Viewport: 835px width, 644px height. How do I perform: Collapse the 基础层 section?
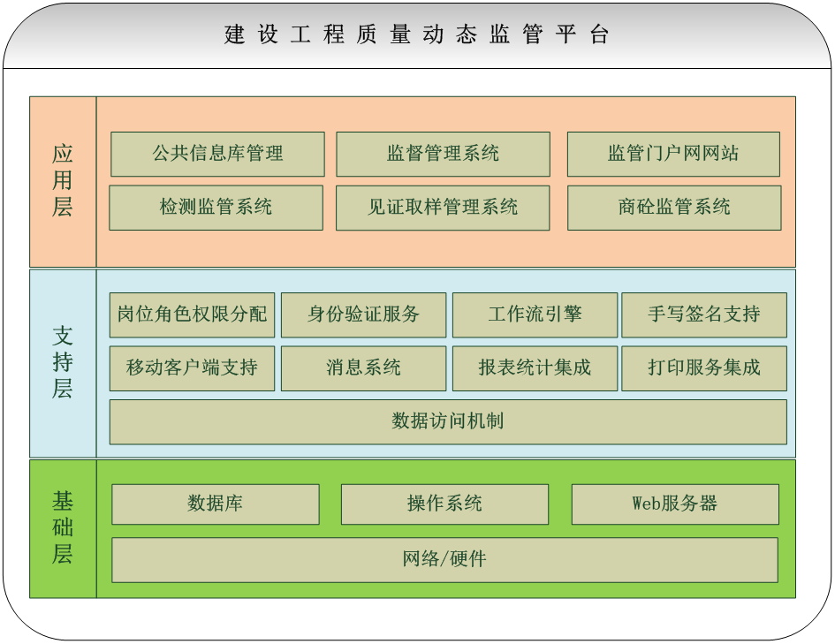[x=63, y=527]
